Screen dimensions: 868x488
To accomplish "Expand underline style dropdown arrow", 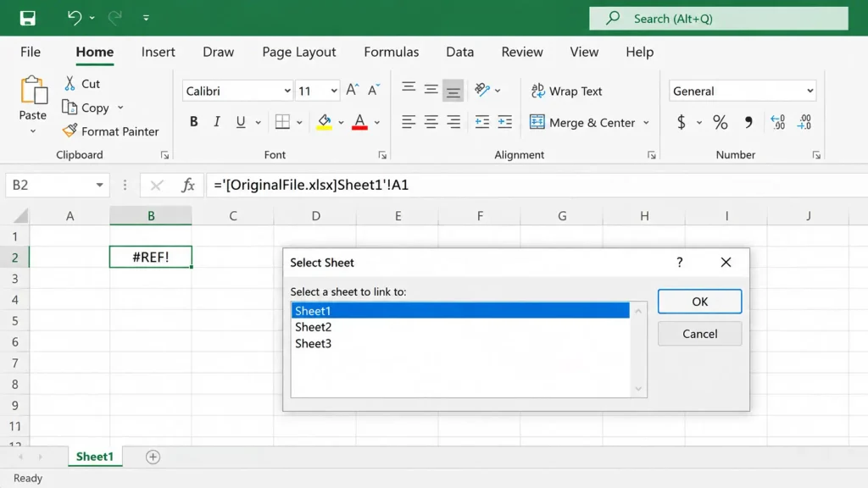I will click(x=258, y=122).
